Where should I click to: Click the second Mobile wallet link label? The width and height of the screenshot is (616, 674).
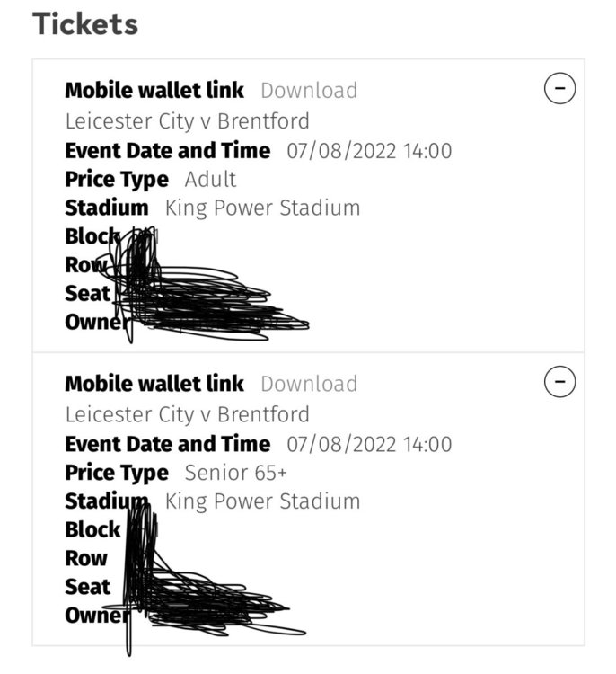[x=154, y=384]
